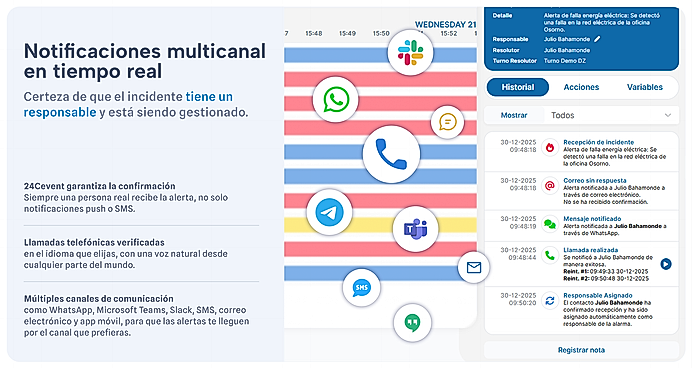Click the Slack logo icon
This screenshot has height=368, width=692.
410,53
